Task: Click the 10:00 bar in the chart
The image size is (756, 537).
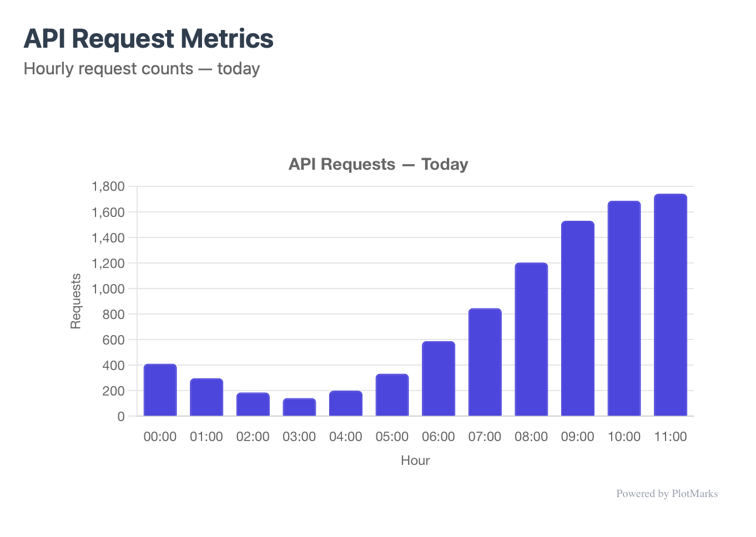Action: click(624, 308)
